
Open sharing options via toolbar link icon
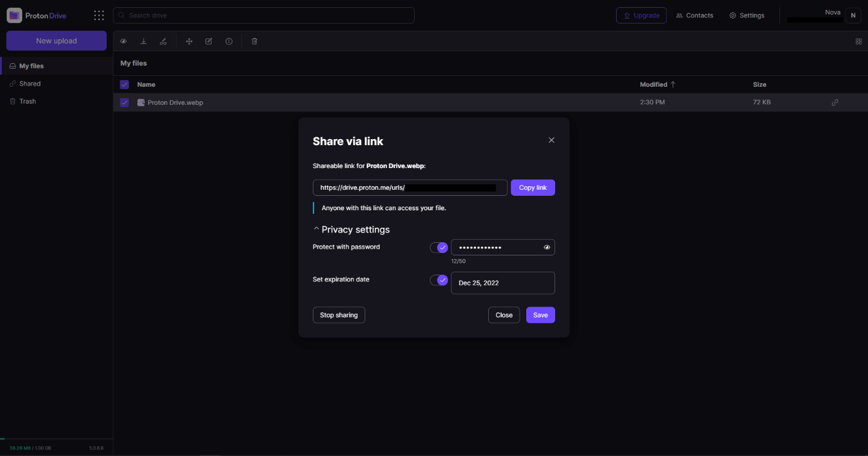(x=163, y=41)
